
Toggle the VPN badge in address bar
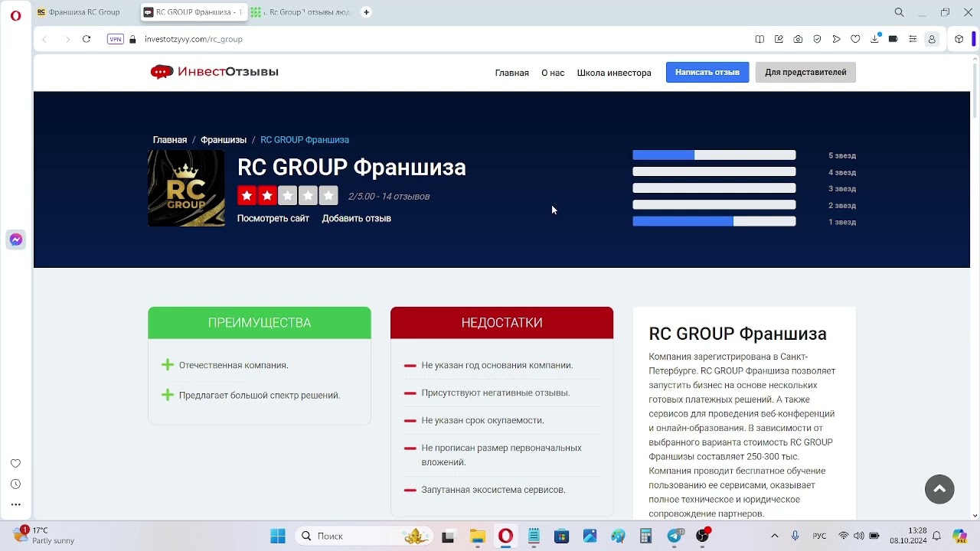click(116, 39)
